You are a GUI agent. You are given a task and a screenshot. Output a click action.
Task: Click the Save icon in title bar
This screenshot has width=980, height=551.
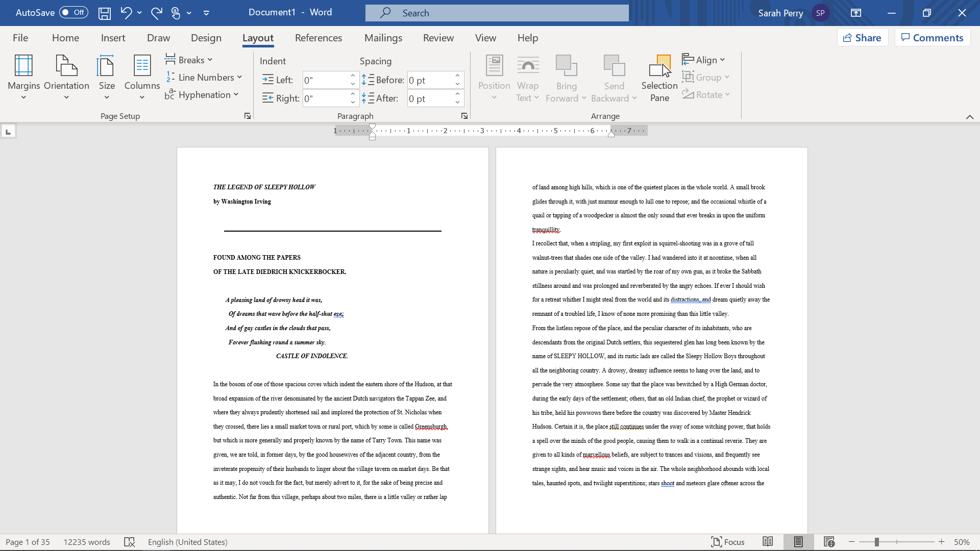click(104, 13)
